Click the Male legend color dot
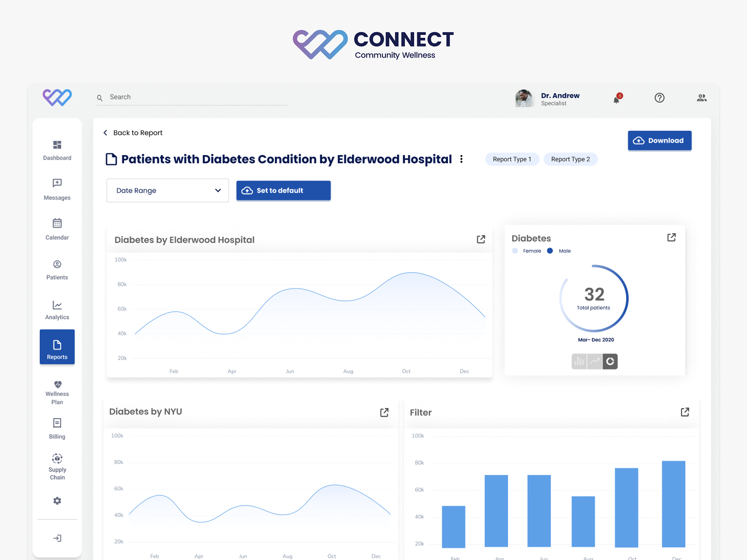Viewport: 747px width, 560px height. pos(550,251)
